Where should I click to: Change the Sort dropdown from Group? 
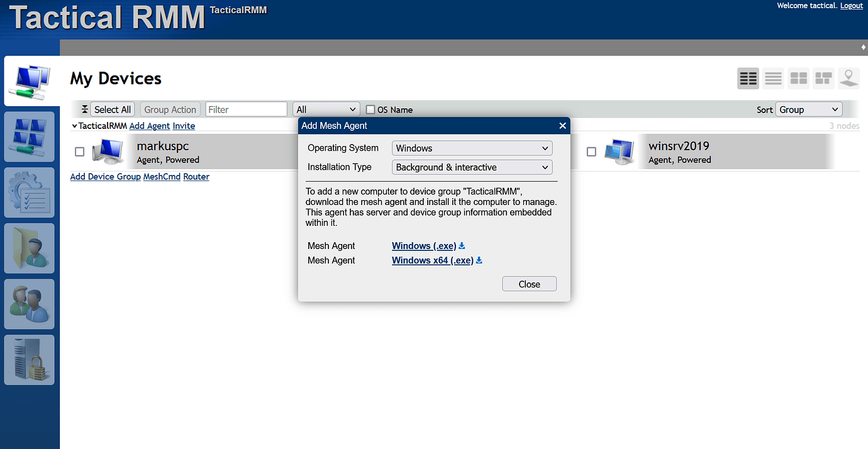[x=809, y=109]
